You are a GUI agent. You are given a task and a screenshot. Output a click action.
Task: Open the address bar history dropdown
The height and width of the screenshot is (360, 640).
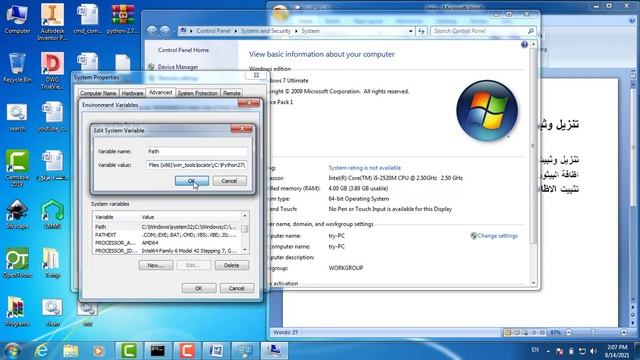[x=411, y=31]
